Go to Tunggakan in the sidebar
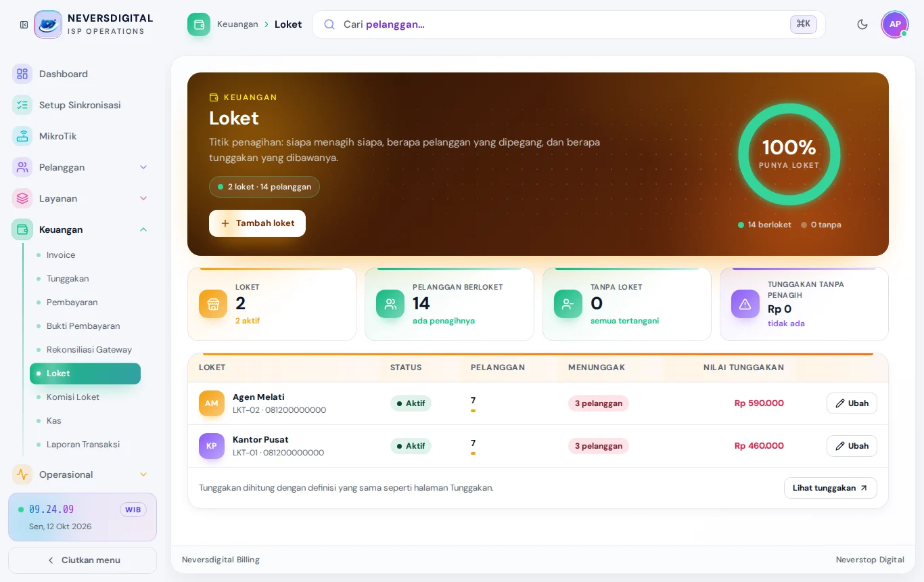Screen dimensions: 924x582 [x=85, y=279]
